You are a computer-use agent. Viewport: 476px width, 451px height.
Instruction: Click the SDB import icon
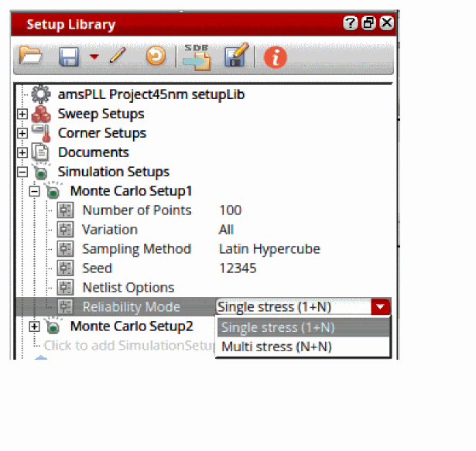197,57
